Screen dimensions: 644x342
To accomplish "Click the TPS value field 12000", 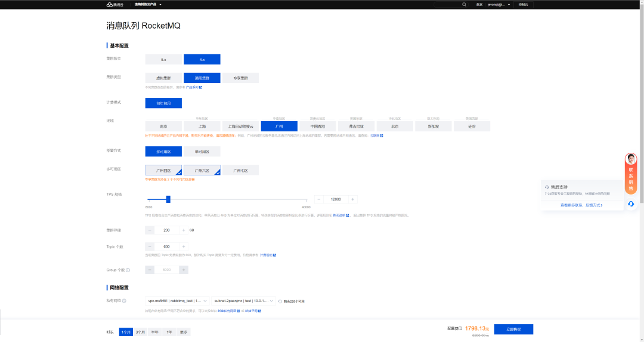I will tap(336, 199).
